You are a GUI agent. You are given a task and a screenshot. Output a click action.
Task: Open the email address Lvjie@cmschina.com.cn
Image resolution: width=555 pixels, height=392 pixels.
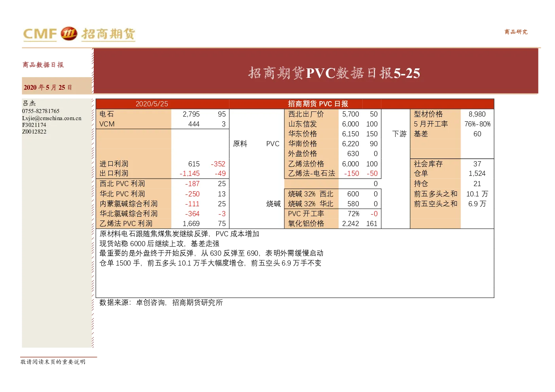[52, 118]
